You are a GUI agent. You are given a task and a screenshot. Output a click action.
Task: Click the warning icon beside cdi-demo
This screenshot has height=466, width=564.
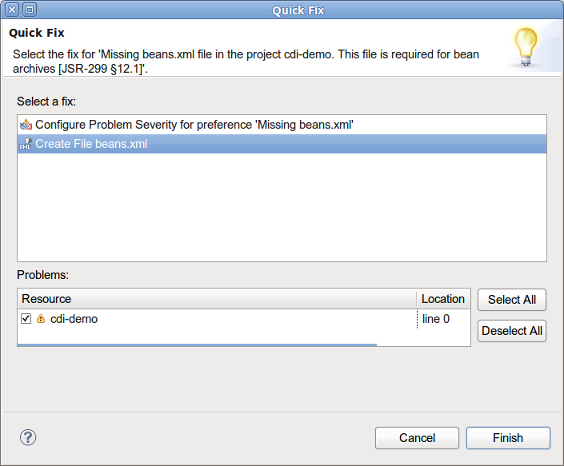41,319
